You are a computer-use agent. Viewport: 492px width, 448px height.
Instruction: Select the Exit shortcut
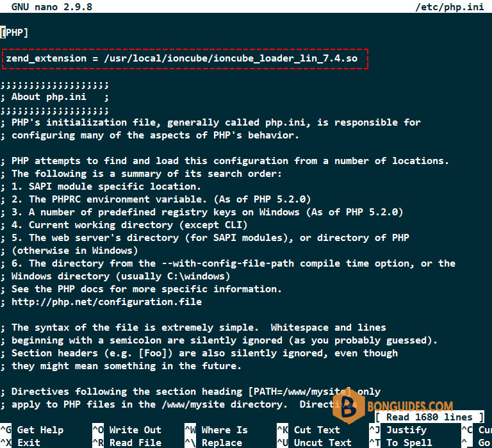(20, 442)
